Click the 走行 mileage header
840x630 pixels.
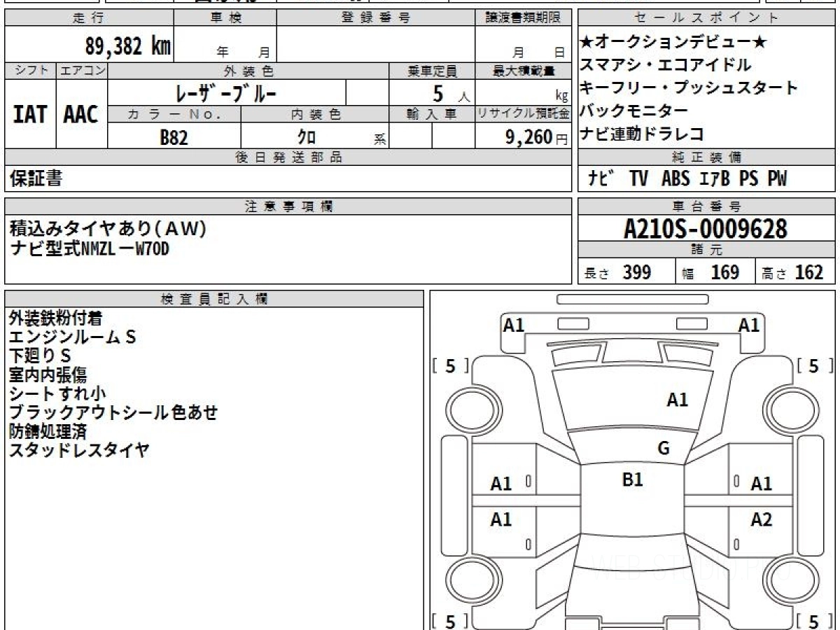89,18
